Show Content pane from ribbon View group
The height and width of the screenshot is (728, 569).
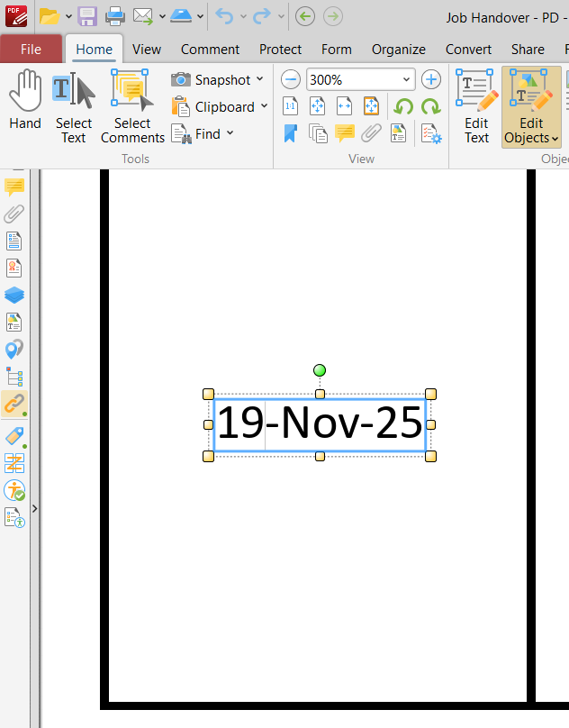pos(398,133)
